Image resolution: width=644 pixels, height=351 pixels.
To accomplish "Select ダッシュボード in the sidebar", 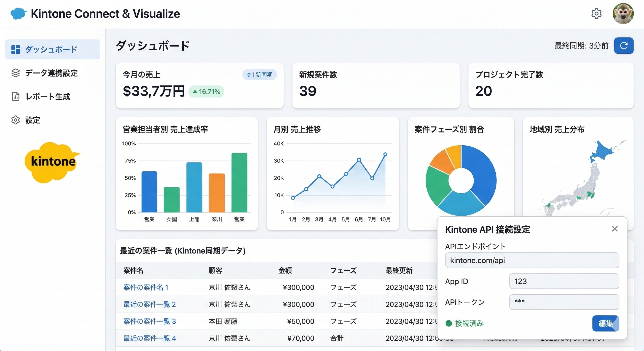I will pos(53,49).
